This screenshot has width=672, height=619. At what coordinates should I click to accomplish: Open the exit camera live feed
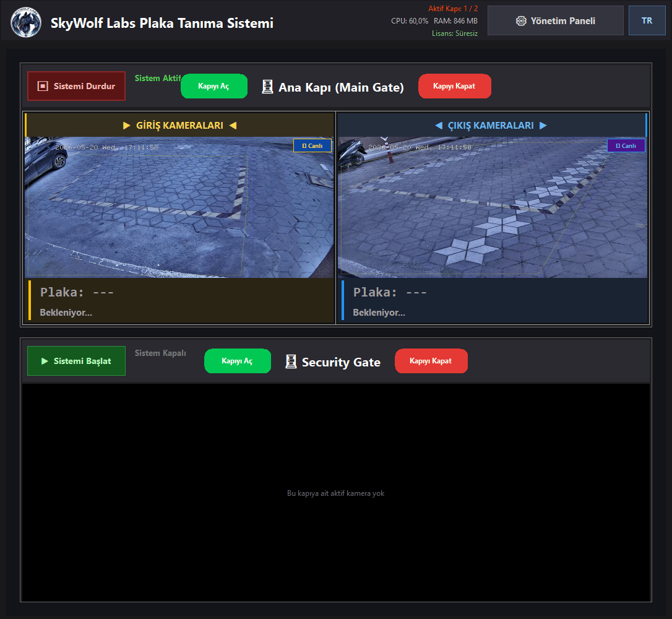(x=493, y=207)
